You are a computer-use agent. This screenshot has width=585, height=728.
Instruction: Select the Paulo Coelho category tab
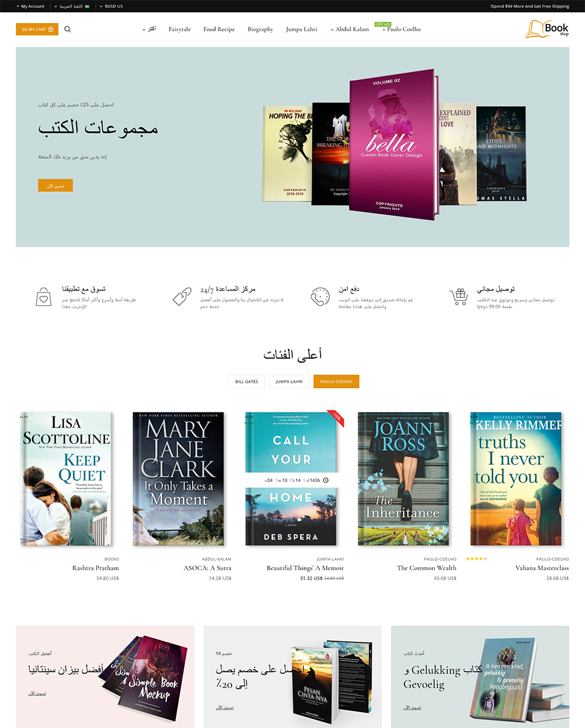[x=336, y=382]
